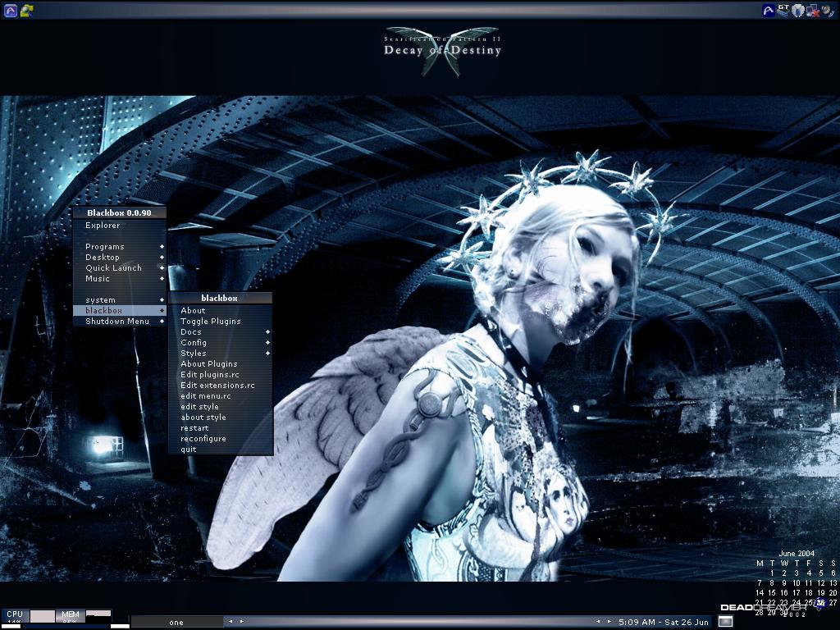Expand the system submenu
Viewport: 840px width, 630px height.
[120, 300]
